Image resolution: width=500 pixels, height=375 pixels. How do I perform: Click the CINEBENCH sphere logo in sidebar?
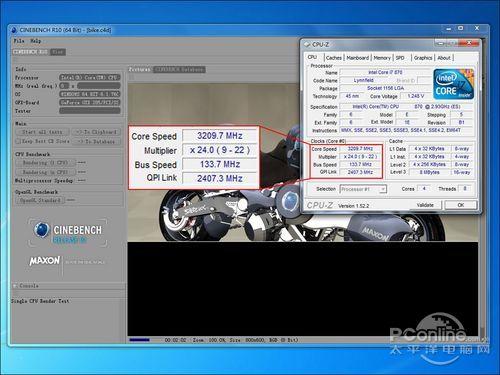[42, 230]
